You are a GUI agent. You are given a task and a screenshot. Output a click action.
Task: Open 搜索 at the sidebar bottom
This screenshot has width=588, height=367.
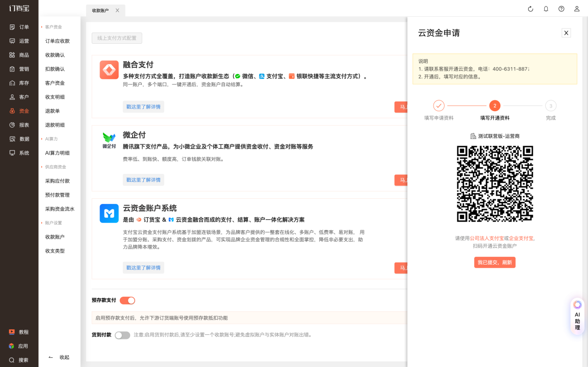click(19, 360)
